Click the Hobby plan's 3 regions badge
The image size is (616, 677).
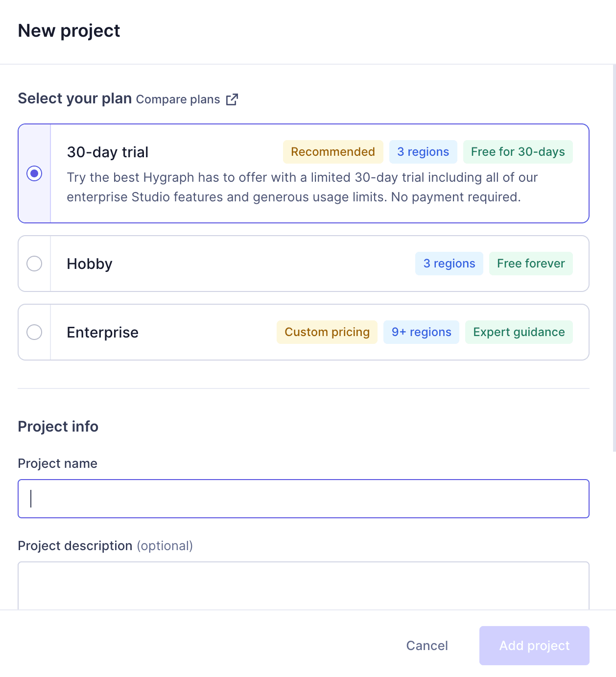click(x=449, y=264)
